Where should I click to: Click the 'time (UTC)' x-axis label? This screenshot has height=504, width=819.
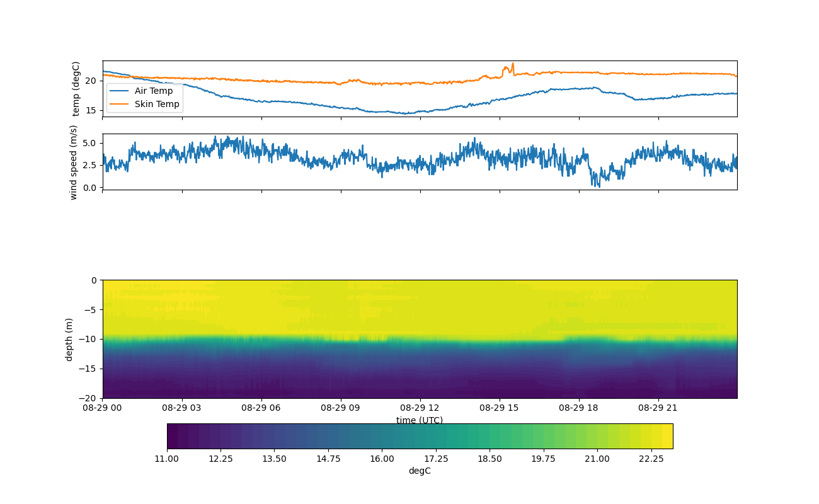[419, 420]
